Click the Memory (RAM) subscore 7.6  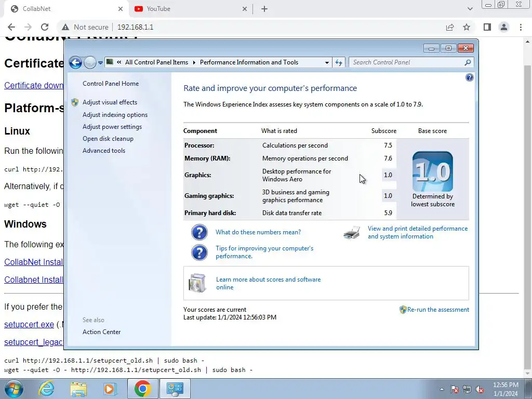click(388, 158)
